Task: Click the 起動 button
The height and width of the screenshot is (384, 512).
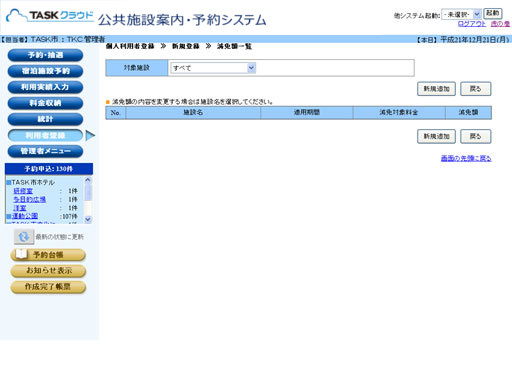Action: pos(493,13)
